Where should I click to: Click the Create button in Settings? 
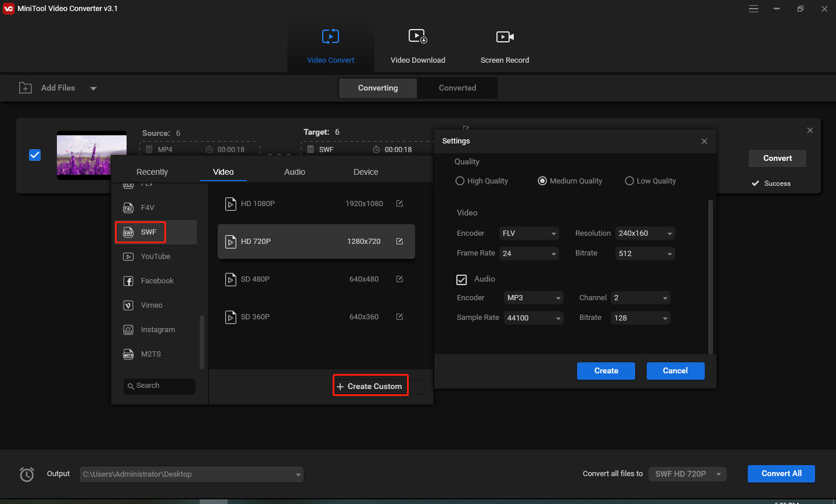[606, 371]
